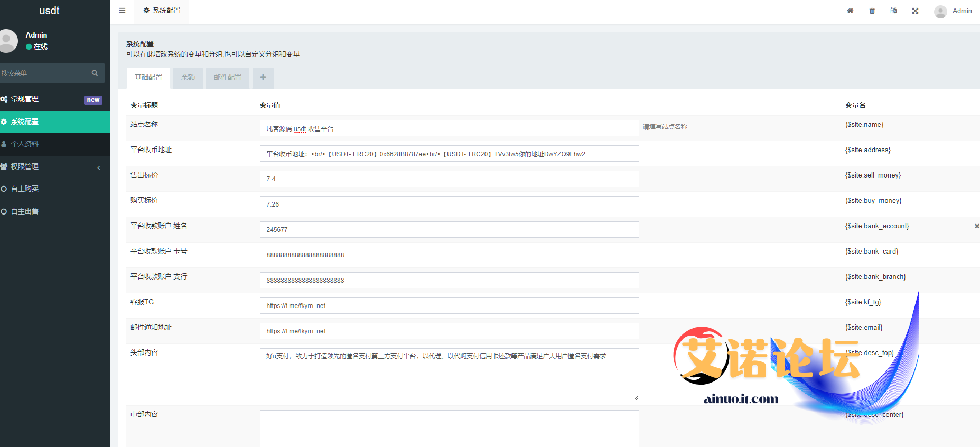Click the trash clear-cache icon
The height and width of the screenshot is (447, 980).
(x=872, y=11)
